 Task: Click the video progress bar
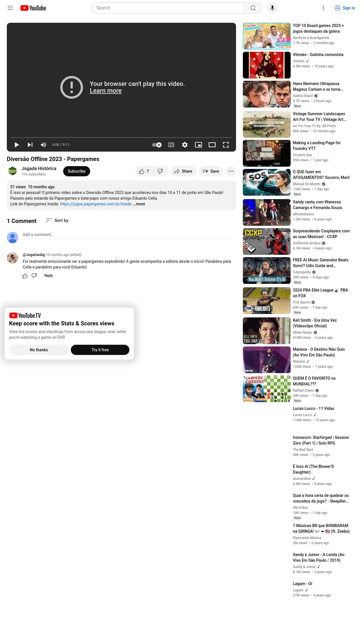[x=121, y=137]
